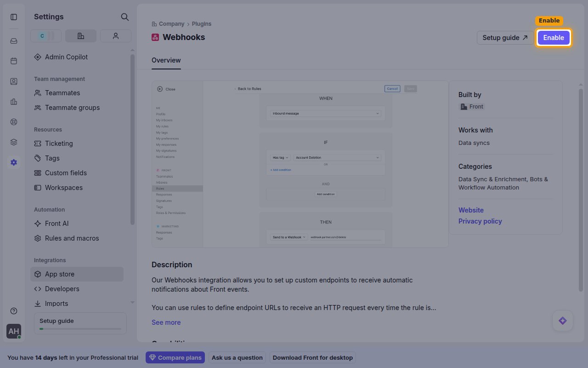Viewport: 588px width, 368px height.
Task: Expand description with See more
Action: [x=166, y=322]
